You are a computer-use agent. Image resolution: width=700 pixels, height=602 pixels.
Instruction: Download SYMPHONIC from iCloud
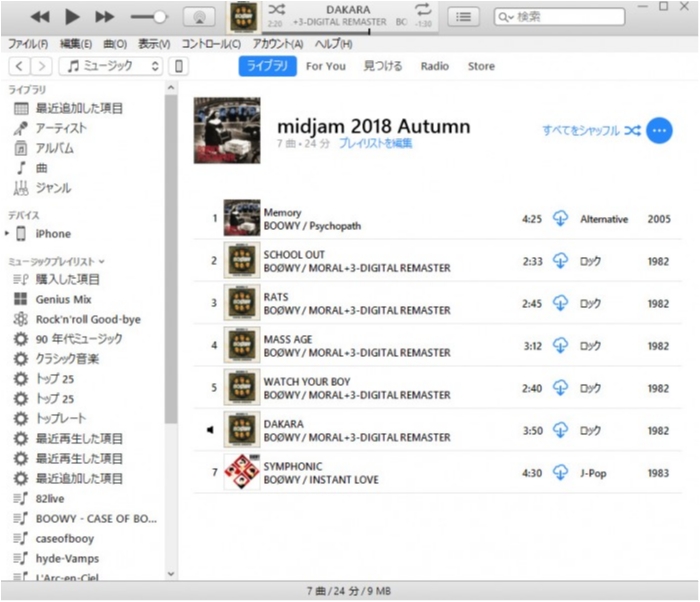pyautogui.click(x=560, y=473)
